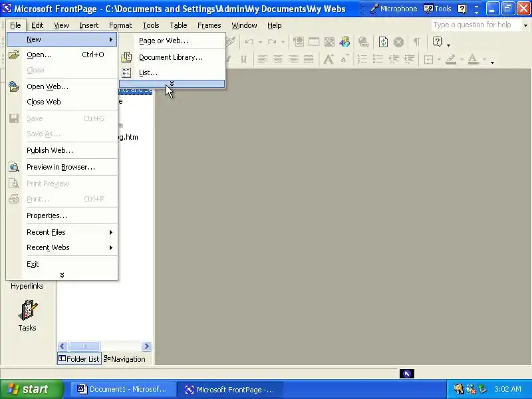Open the Frames menu
532x399 pixels.
(x=209, y=25)
